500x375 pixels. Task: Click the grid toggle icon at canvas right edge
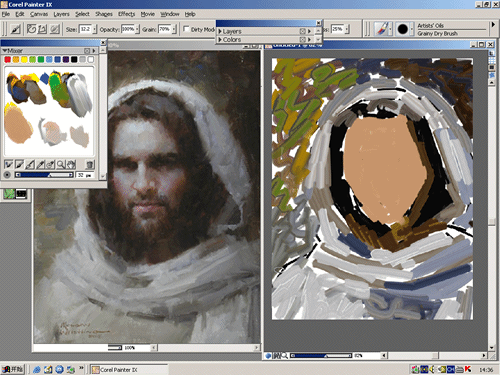492,60
